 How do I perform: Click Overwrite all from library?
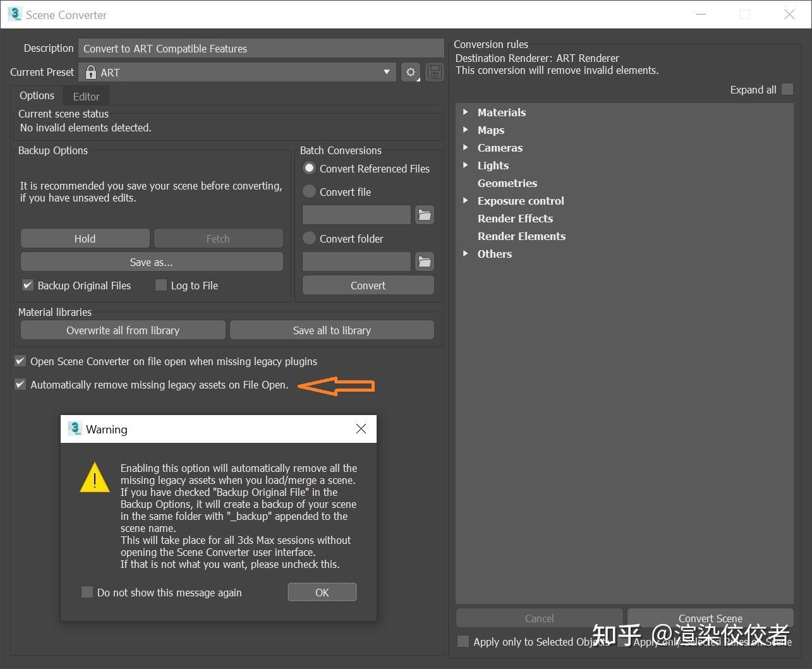click(x=123, y=330)
